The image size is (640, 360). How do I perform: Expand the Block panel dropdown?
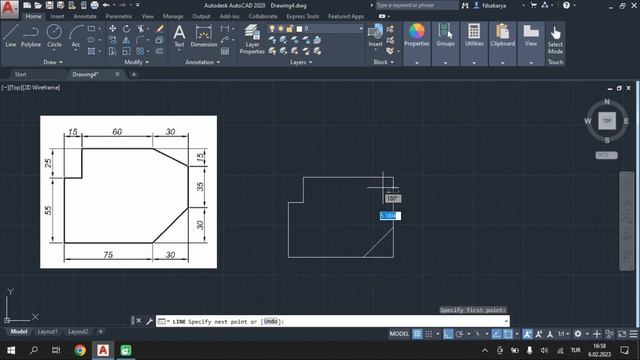384,62
